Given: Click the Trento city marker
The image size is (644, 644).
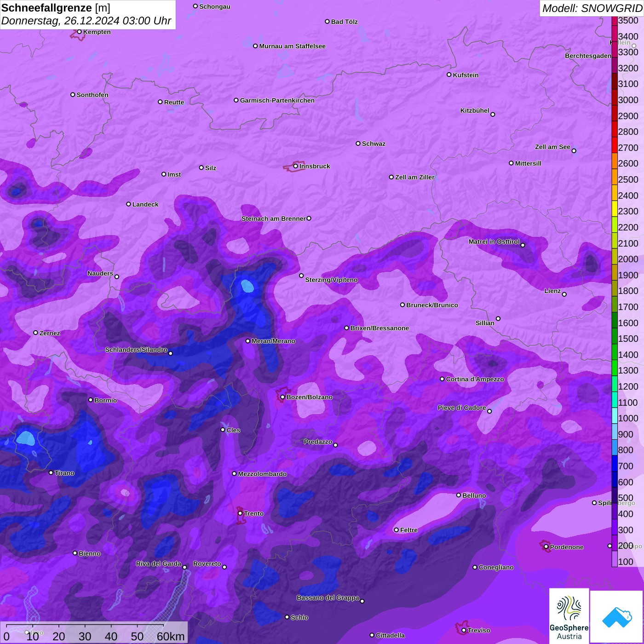Looking at the screenshot, I should coord(240,513).
